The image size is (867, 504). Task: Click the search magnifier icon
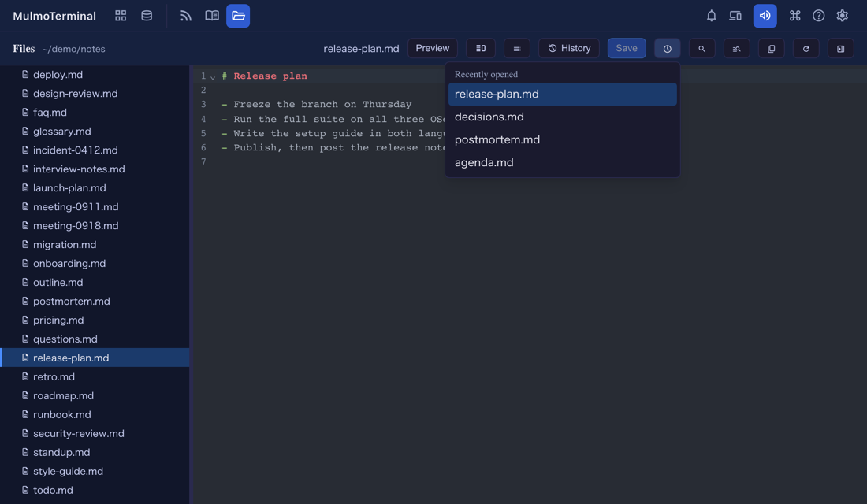pos(701,48)
